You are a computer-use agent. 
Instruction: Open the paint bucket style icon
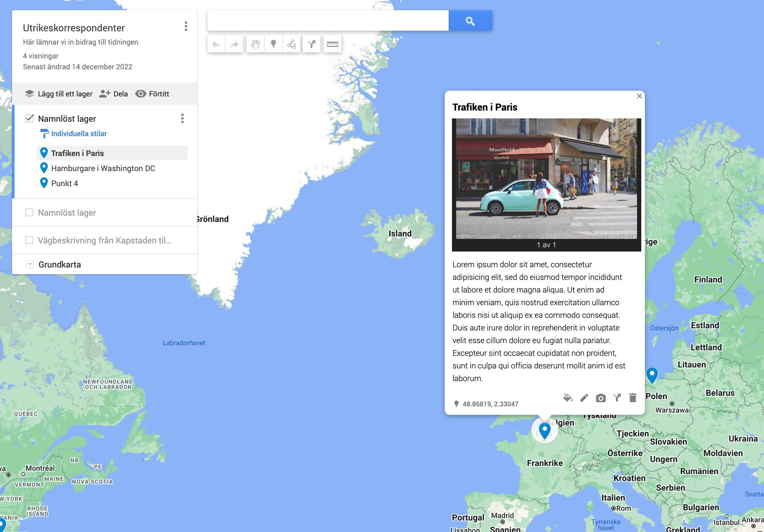(x=568, y=398)
